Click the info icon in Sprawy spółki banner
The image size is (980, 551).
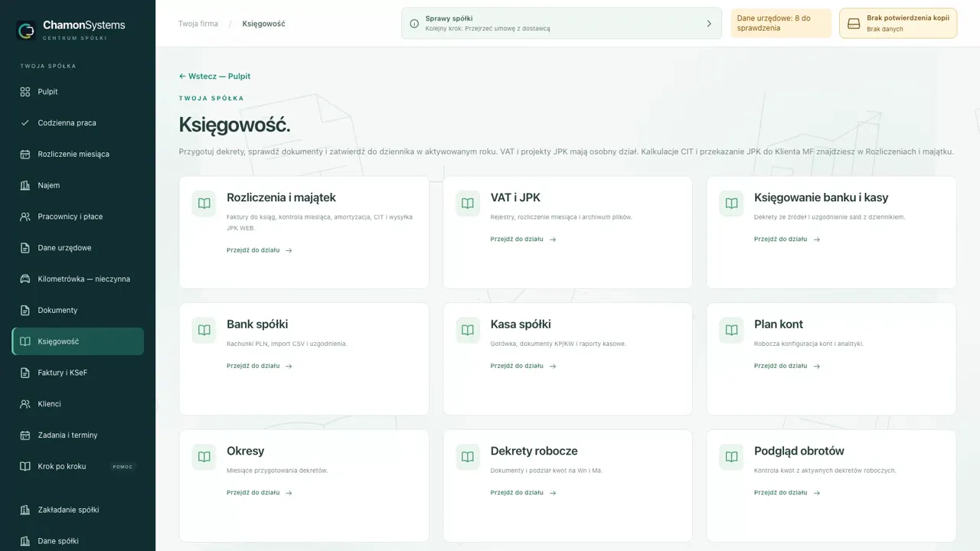pyautogui.click(x=414, y=24)
